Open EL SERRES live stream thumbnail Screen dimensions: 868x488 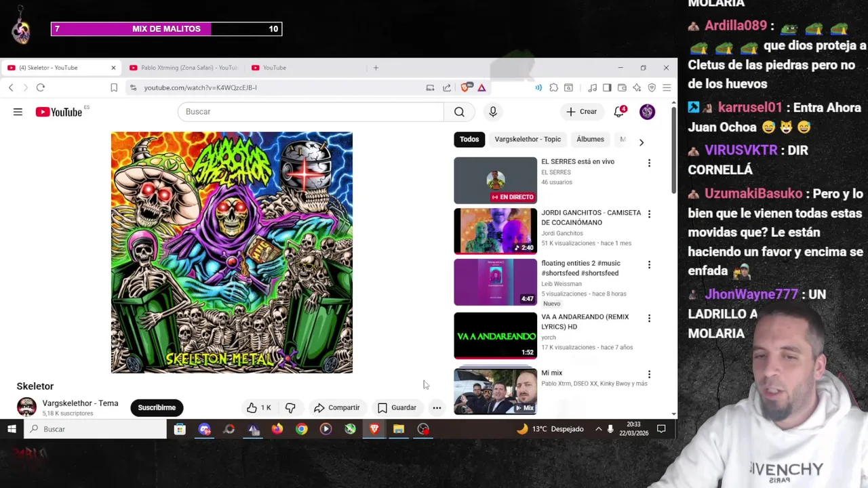coord(495,180)
